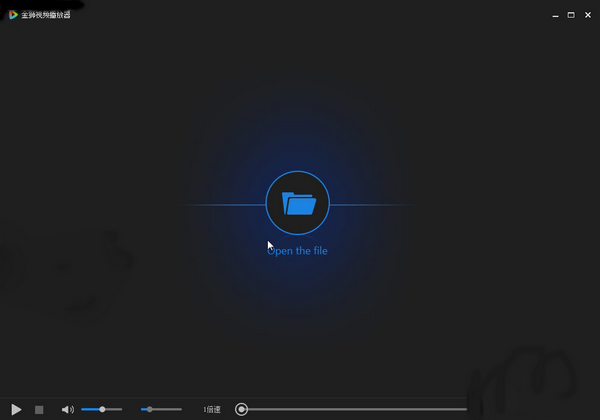Click the middle of the playback progress bar
600x420 pixels.
[355, 409]
